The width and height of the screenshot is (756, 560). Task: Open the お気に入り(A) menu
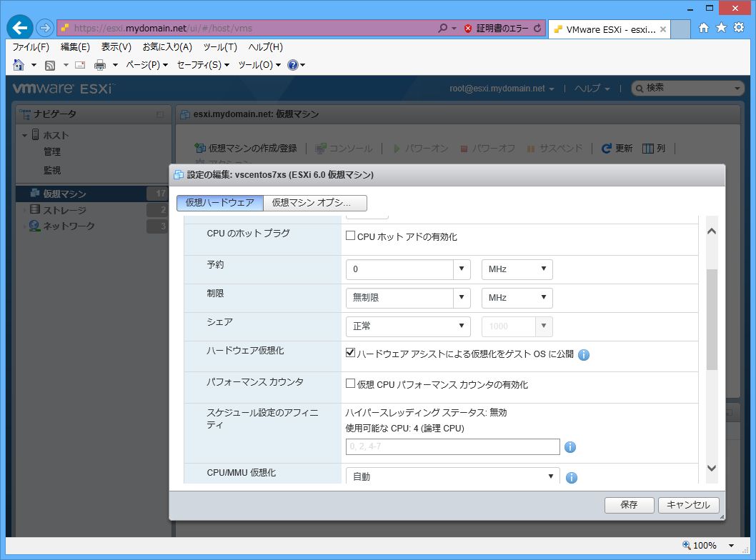166,46
